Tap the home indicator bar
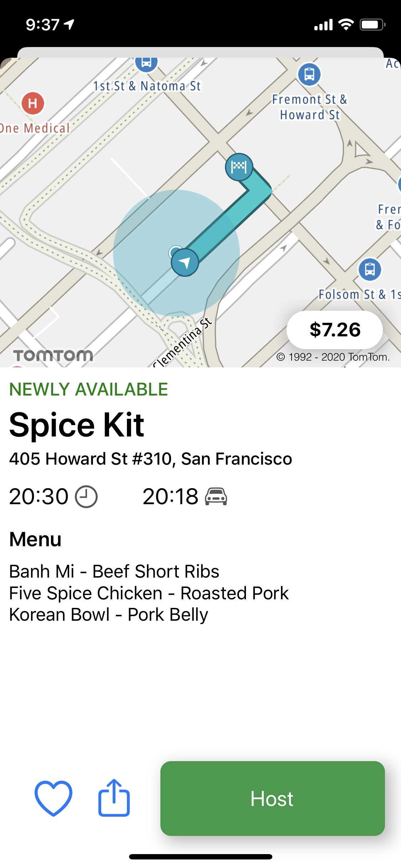This screenshot has width=401, height=868. [x=200, y=857]
